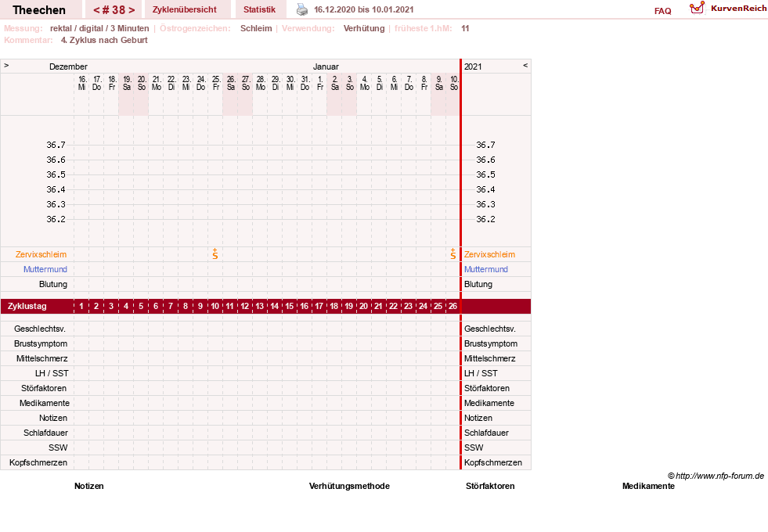Go to previous cycle via left arrow near #38
768x532 pixels.
pyautogui.click(x=96, y=10)
